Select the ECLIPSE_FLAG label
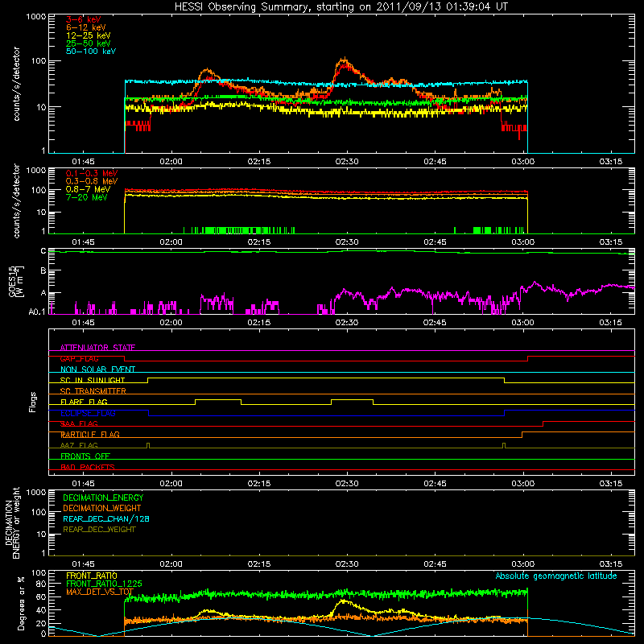 point(88,413)
